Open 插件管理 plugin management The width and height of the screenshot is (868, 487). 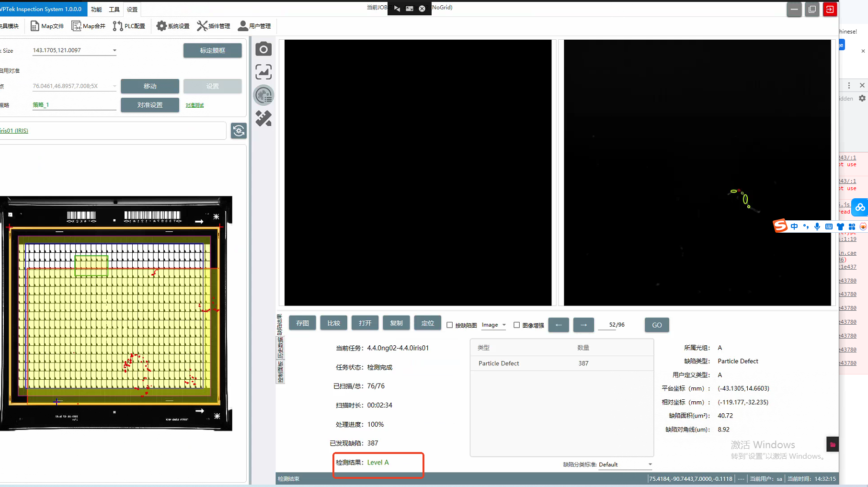point(214,26)
